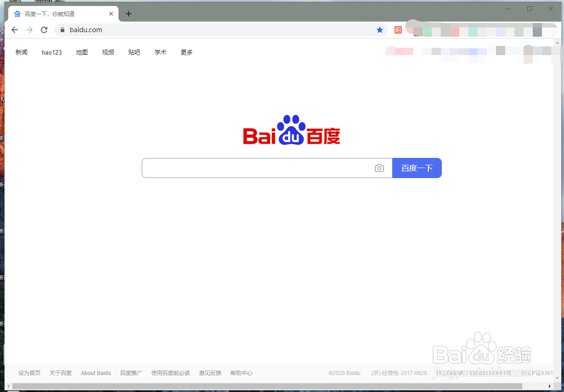Viewport: 564px width, 392px height.
Task: Click the vertical scrollbar up arrow
Action: click(557, 43)
